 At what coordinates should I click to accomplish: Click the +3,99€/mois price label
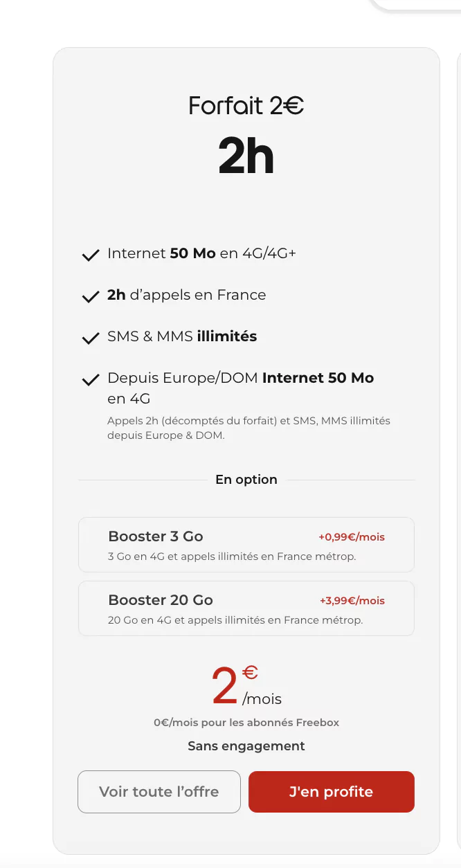pyautogui.click(x=352, y=601)
